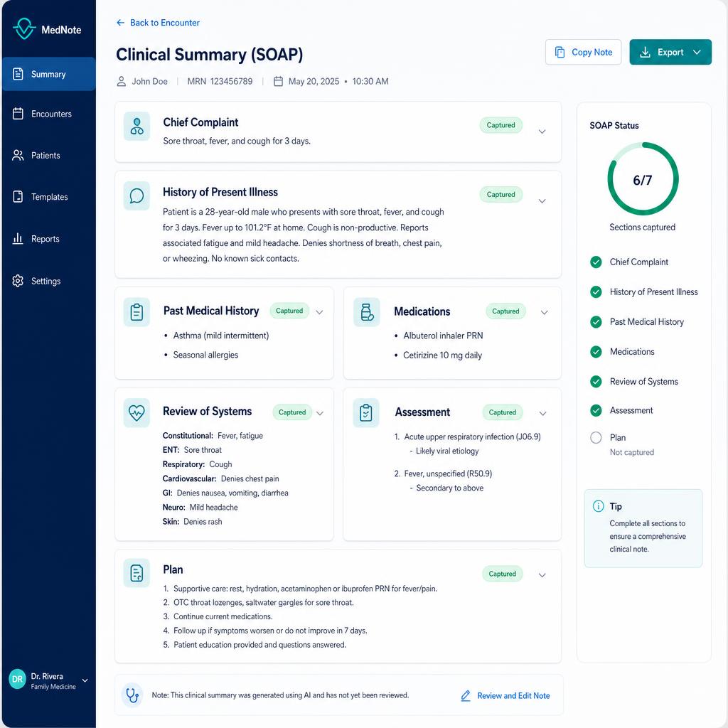Open the Patients sidebar section
Screen dimensions: 728x728
pos(49,155)
